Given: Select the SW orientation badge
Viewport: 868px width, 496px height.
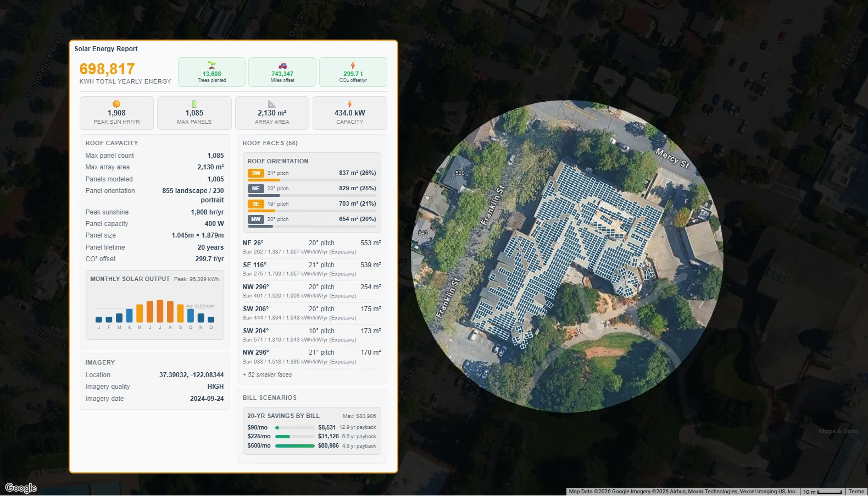Looking at the screenshot, I should (x=256, y=173).
